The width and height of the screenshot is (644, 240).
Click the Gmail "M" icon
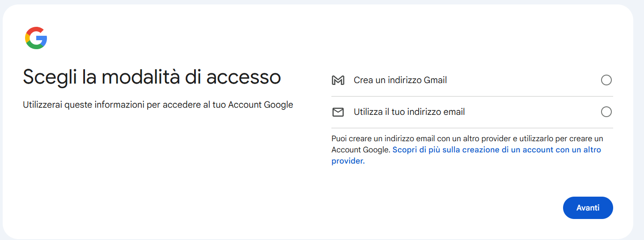[338, 80]
